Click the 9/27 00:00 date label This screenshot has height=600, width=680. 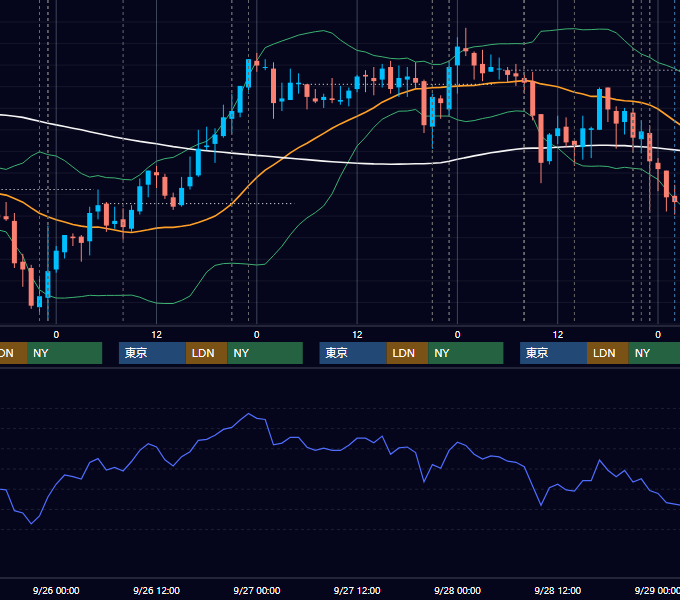(257, 590)
